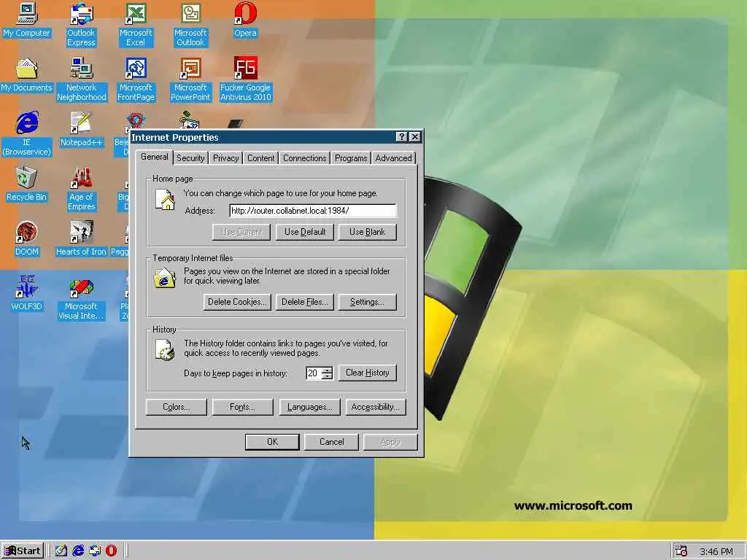747x560 pixels.
Task: Click the Use Default button
Action: [305, 232]
